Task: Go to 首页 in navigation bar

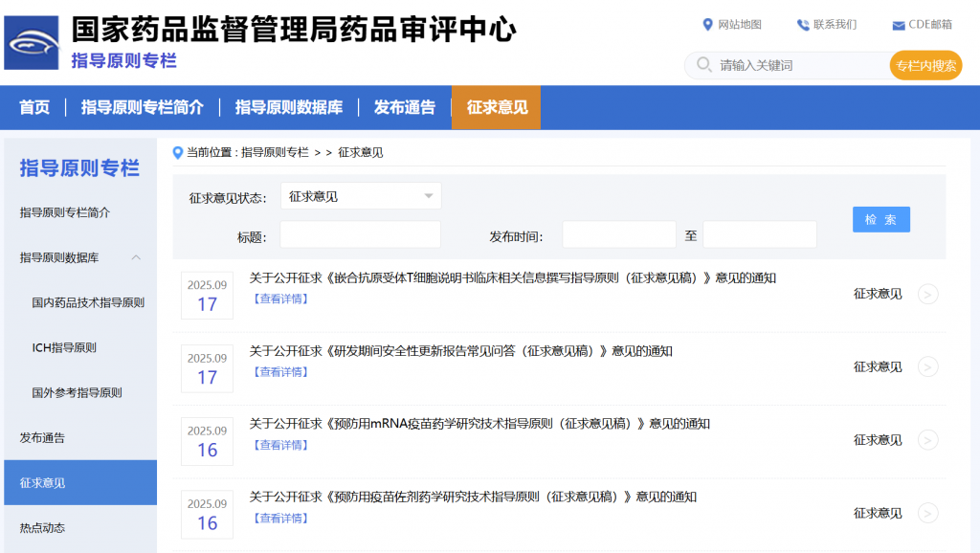Action: click(34, 107)
